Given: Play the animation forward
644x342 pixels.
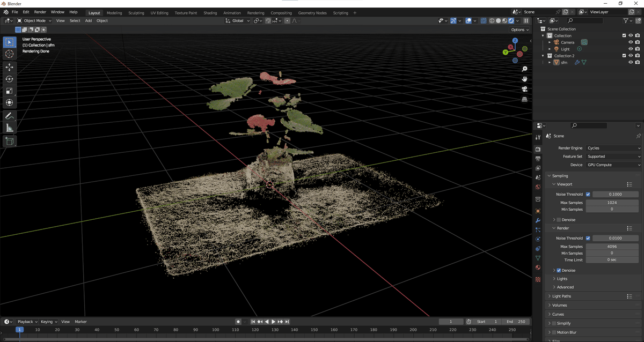Looking at the screenshot, I should tap(274, 322).
